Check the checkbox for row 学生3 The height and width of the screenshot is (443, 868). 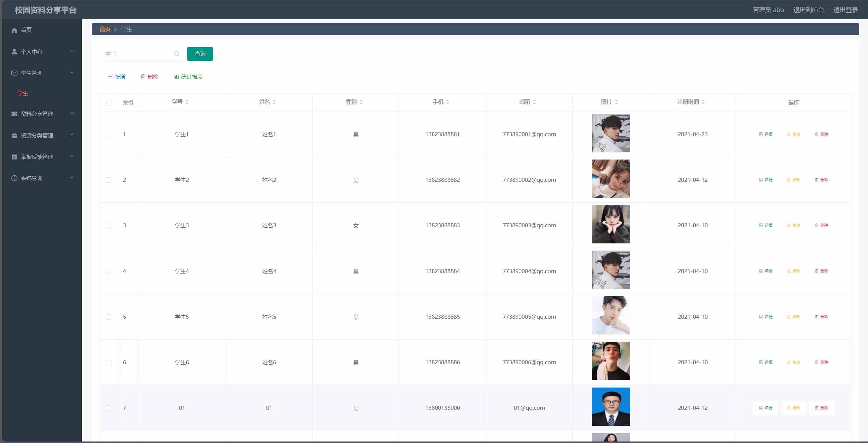[109, 226]
